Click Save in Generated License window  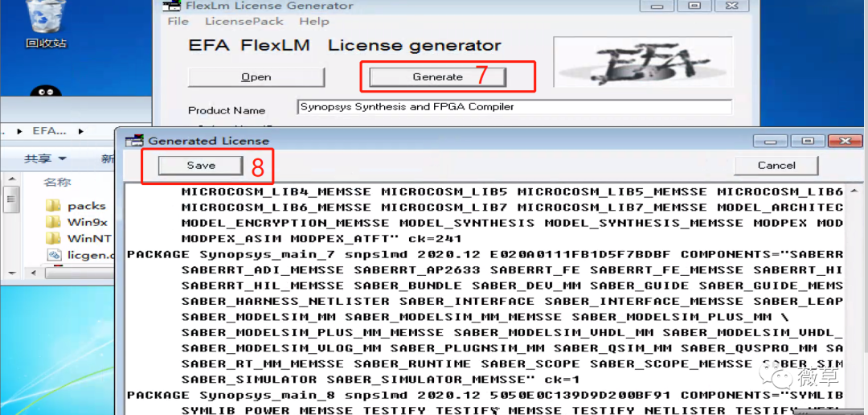[x=201, y=165]
